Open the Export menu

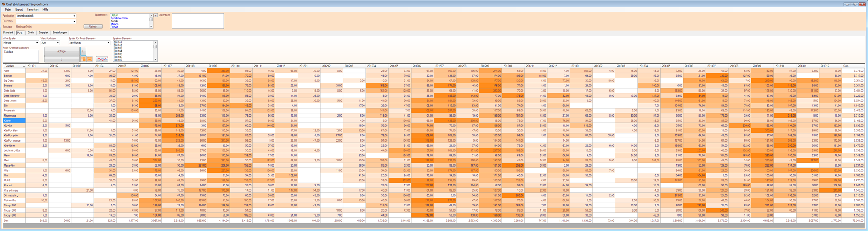click(x=19, y=9)
